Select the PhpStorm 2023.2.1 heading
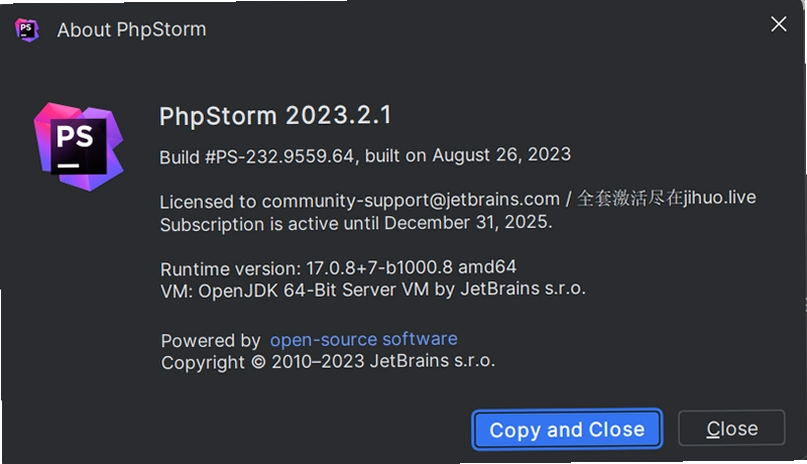Image resolution: width=807 pixels, height=464 pixels. [x=275, y=116]
